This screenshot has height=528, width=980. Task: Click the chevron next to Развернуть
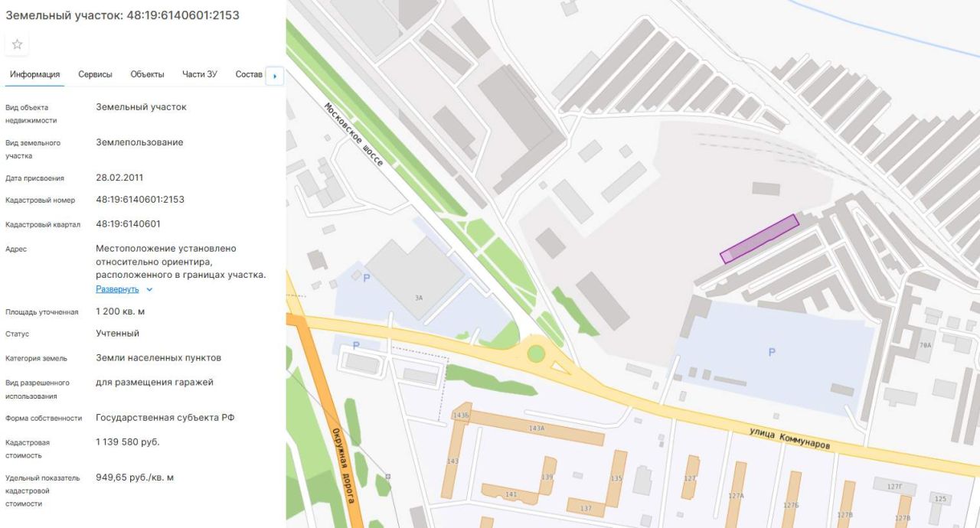pos(149,289)
